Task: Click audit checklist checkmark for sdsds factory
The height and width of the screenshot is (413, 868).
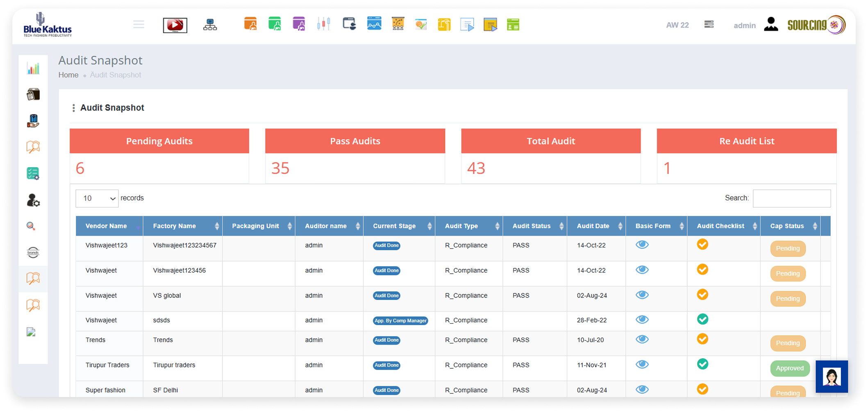Action: coord(702,319)
